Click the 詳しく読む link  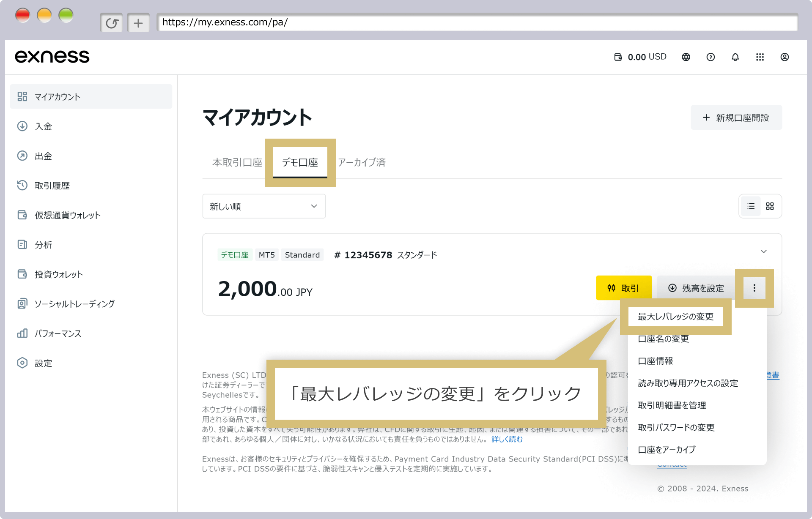coord(507,439)
